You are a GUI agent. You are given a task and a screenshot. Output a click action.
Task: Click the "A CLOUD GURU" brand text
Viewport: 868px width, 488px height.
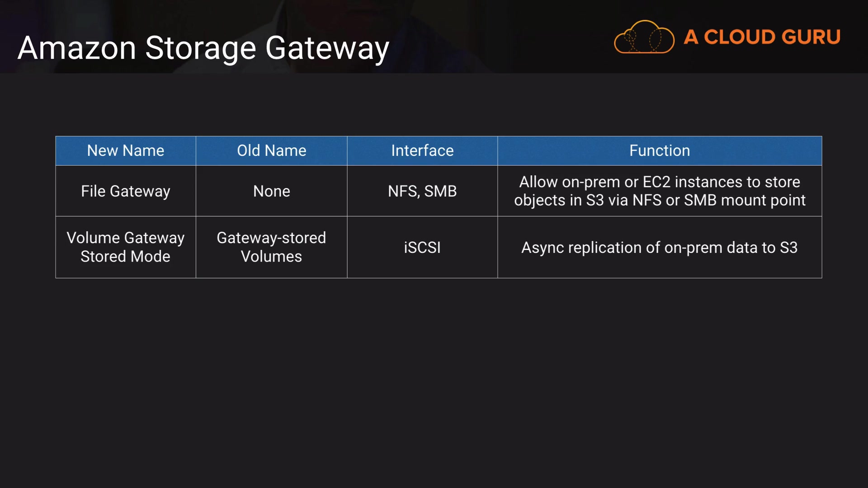[x=762, y=37]
